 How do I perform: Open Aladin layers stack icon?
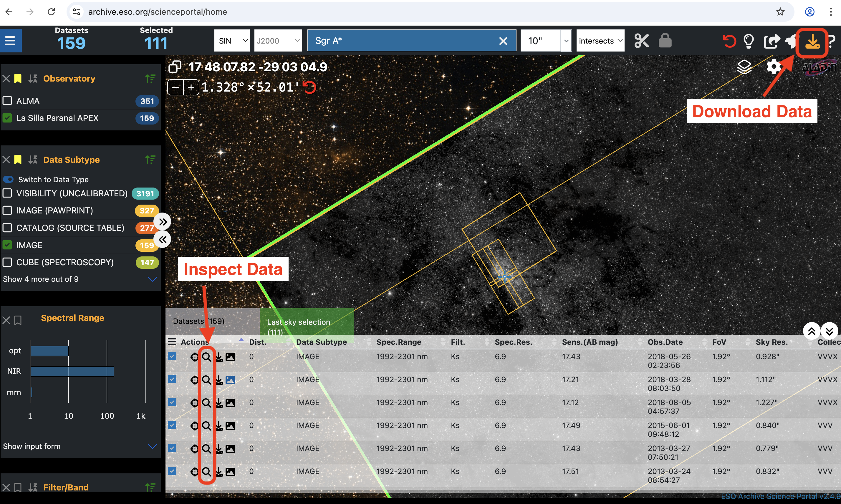744,67
